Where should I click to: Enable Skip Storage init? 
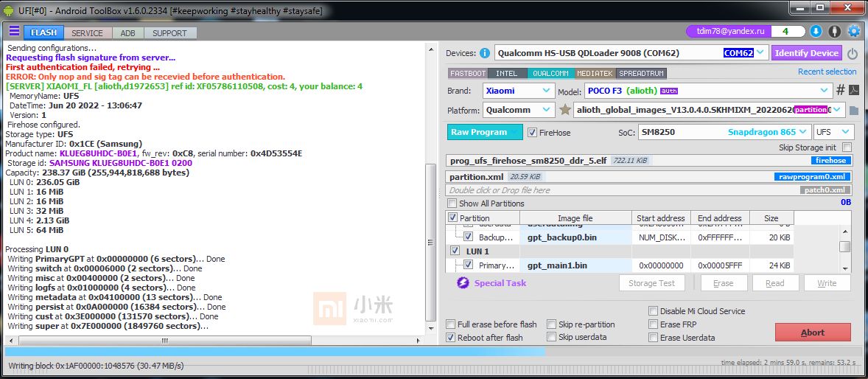coord(847,147)
